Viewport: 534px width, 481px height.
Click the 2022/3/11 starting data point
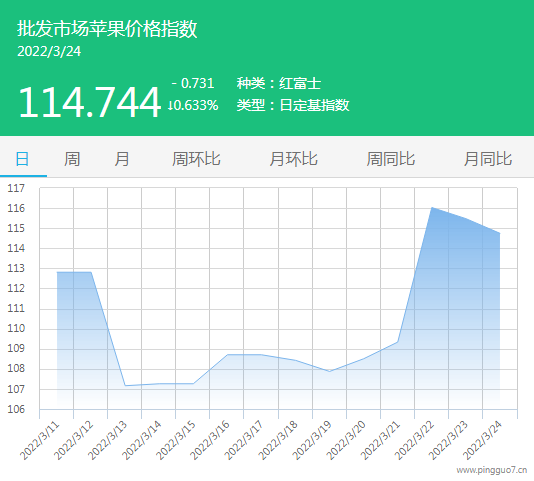[57, 272]
